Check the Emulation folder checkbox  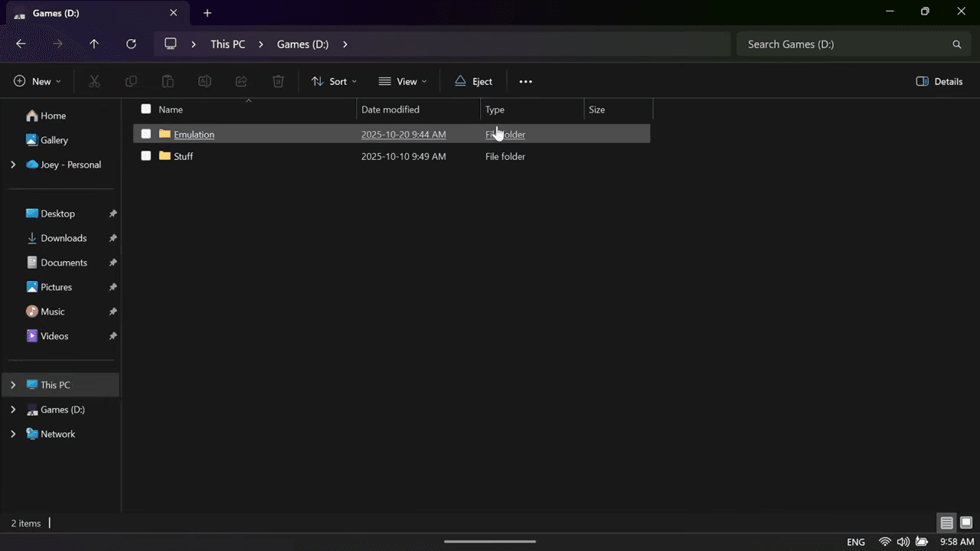[145, 134]
